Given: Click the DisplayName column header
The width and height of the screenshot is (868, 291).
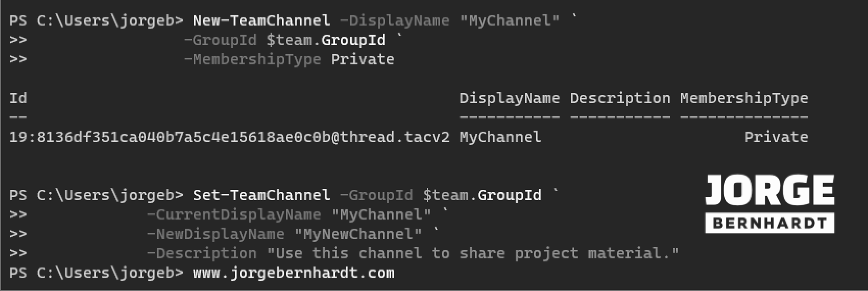Looking at the screenshot, I should pyautogui.click(x=509, y=98).
